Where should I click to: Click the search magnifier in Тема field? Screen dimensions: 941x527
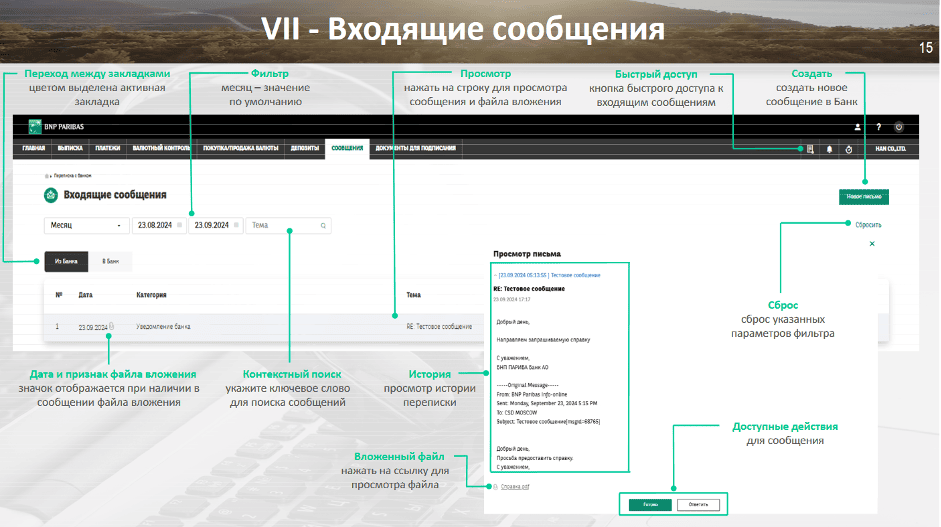(323, 226)
